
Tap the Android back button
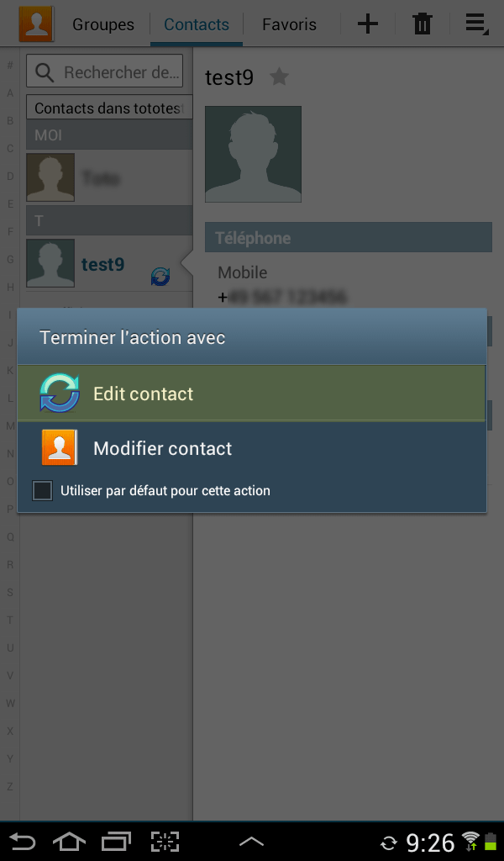click(22, 841)
